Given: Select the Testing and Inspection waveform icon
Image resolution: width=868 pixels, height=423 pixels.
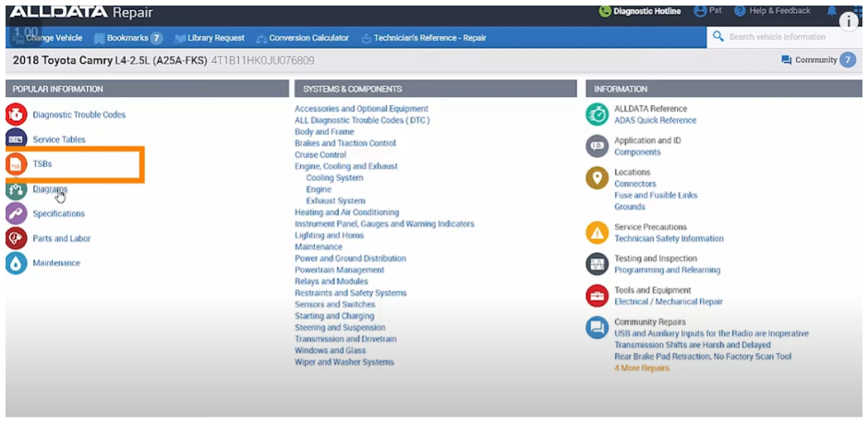Looking at the screenshot, I should pos(597,264).
